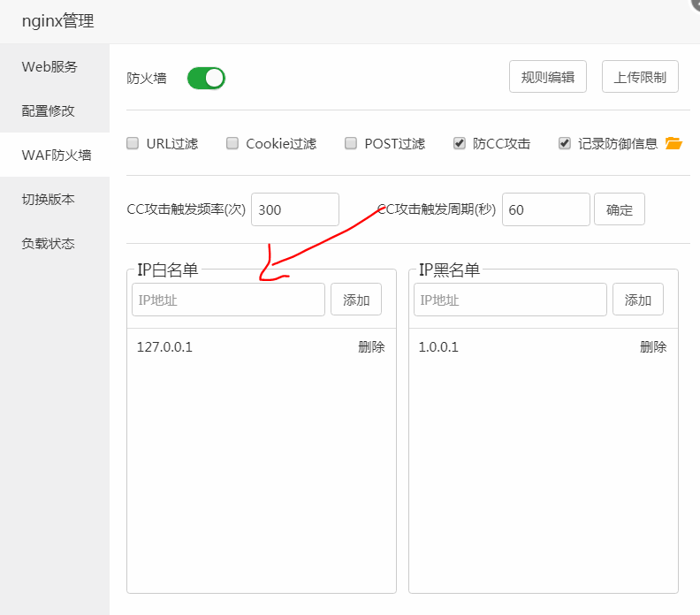Enable the POST过滤 checkbox

(351, 143)
